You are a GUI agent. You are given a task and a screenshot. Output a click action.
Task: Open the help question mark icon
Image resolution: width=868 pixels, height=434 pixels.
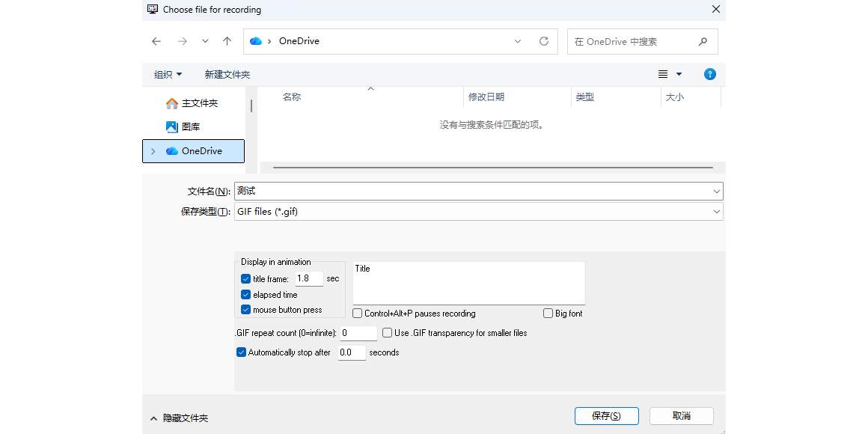coord(709,74)
